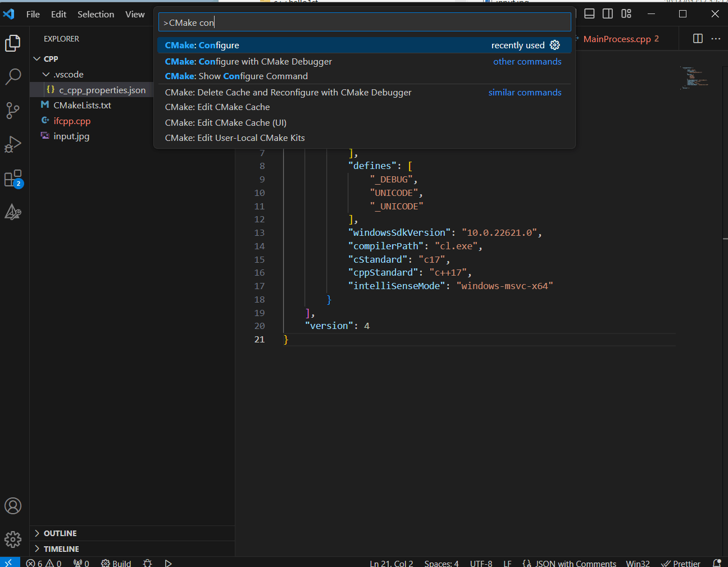Open the Explorer view in activity bar
Image resolution: width=728 pixels, height=567 pixels.
coord(13,43)
